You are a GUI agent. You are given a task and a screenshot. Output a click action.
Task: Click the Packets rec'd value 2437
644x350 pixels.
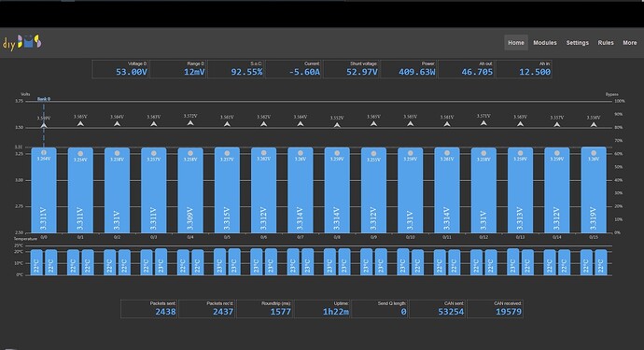(223, 312)
